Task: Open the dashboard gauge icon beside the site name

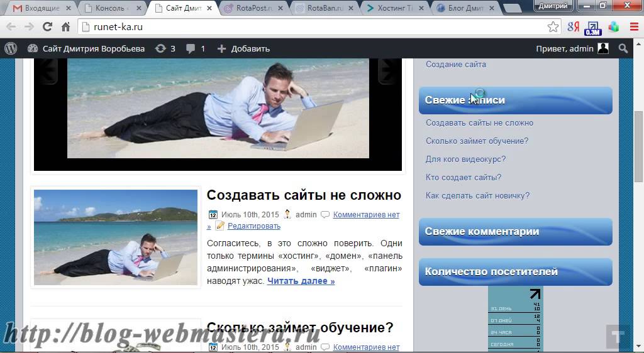Action: [x=33, y=48]
